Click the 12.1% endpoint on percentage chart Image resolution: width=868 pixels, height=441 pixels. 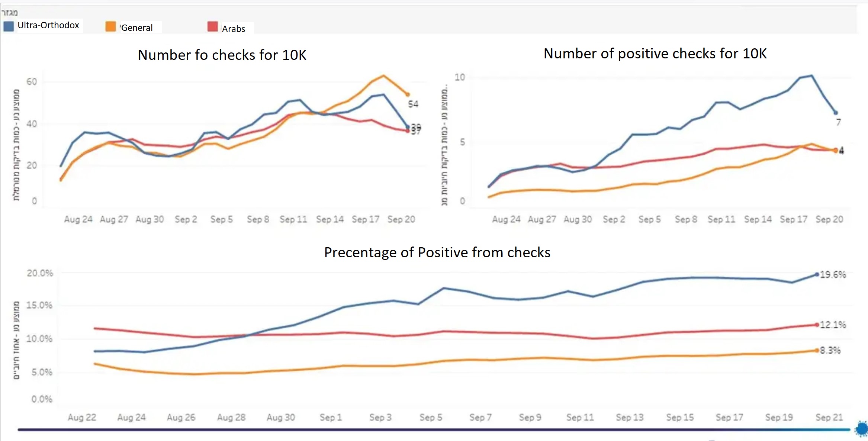tap(817, 325)
